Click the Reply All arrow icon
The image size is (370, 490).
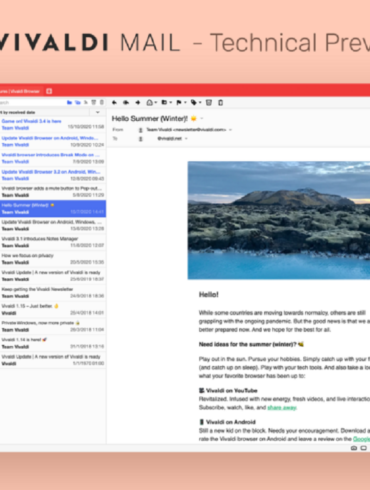point(126,103)
